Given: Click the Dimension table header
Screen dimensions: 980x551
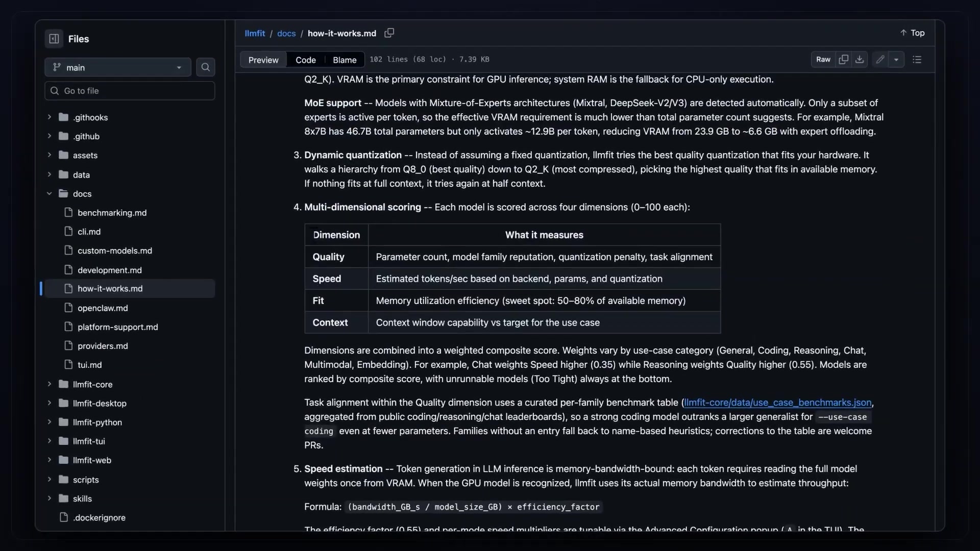Looking at the screenshot, I should (336, 235).
